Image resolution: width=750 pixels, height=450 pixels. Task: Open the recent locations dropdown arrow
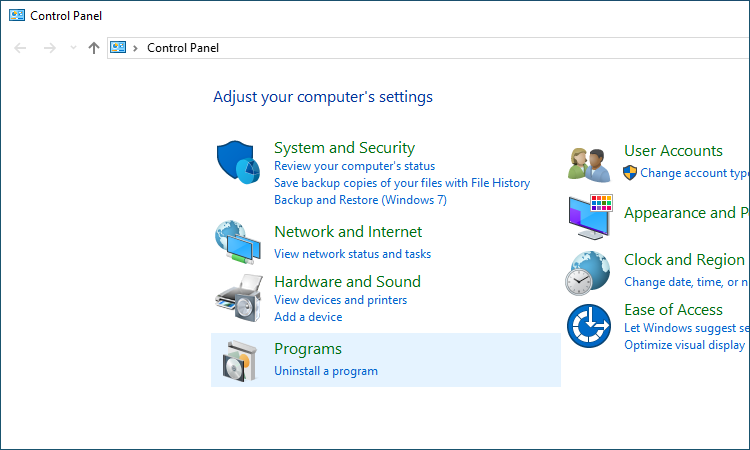point(73,48)
